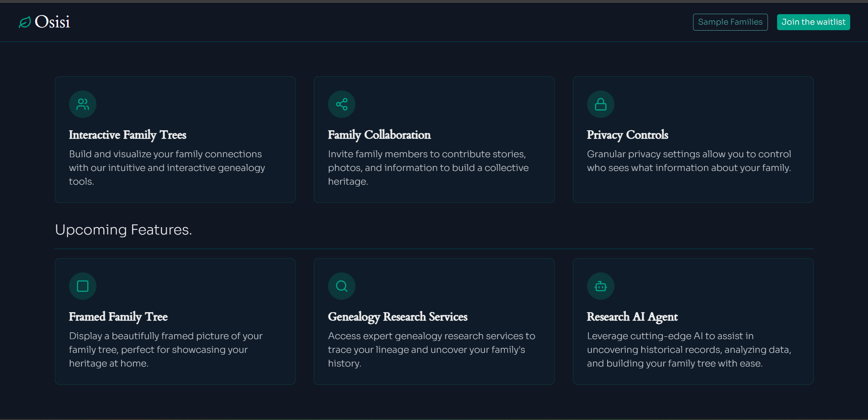The width and height of the screenshot is (868, 420).
Task: Click the text 'Display a beautifully framed picture of your'
Action: click(x=166, y=336)
